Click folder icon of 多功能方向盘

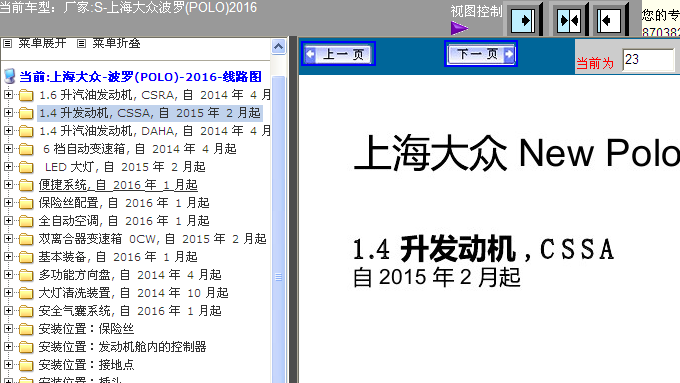coord(26,275)
